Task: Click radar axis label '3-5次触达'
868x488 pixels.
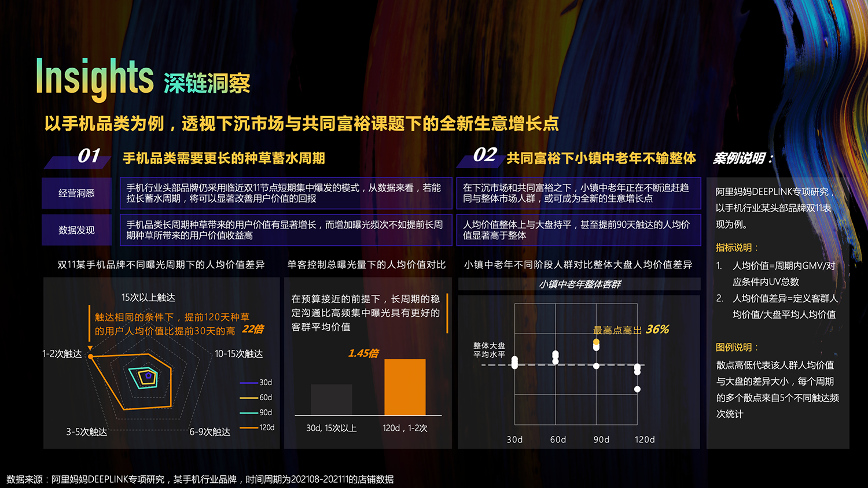Action: click(x=87, y=432)
